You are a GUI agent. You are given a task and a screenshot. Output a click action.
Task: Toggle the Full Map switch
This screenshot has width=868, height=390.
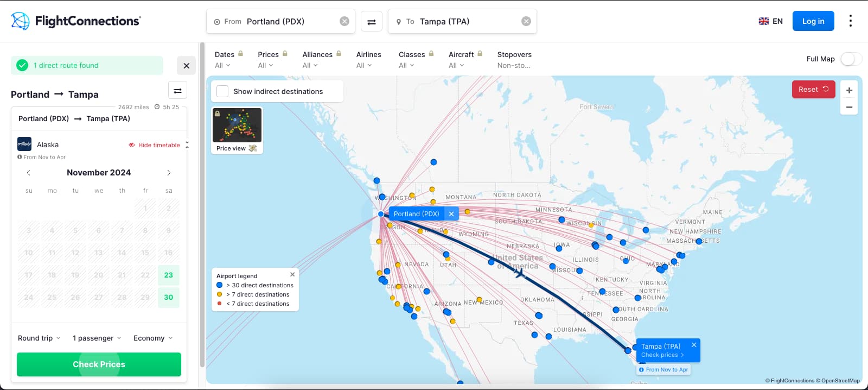click(851, 59)
